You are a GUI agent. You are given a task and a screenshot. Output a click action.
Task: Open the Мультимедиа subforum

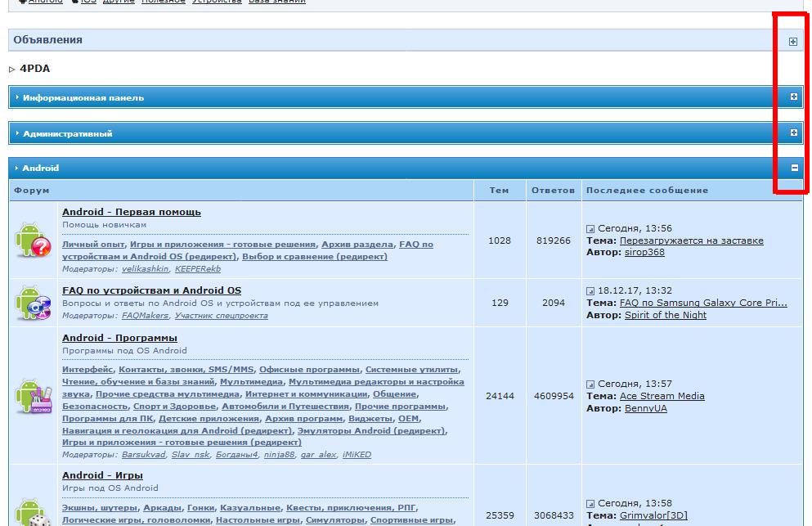point(252,382)
